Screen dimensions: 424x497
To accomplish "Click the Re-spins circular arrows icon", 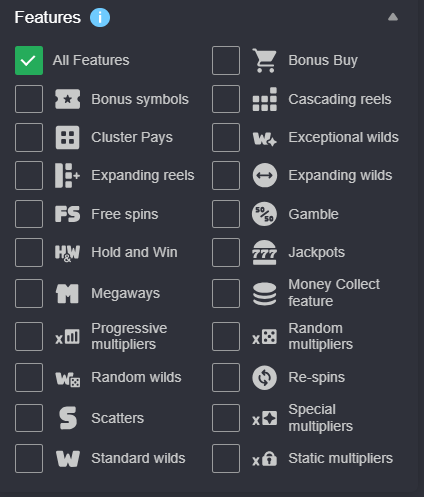I will (x=264, y=378).
